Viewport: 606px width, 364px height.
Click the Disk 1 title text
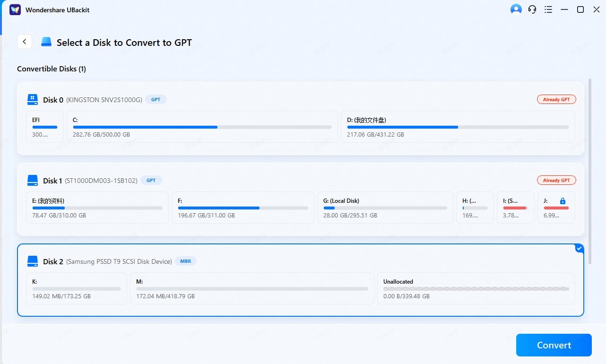tap(52, 181)
